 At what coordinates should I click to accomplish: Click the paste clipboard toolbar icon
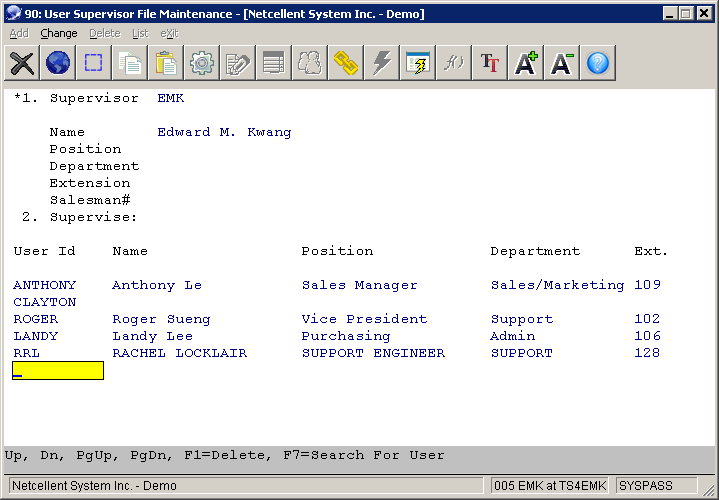[x=166, y=63]
